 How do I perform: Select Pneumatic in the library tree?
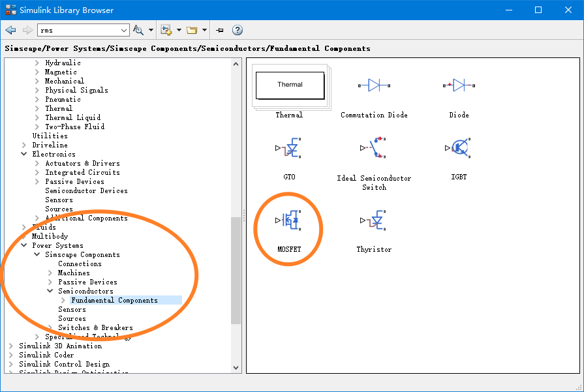(63, 99)
